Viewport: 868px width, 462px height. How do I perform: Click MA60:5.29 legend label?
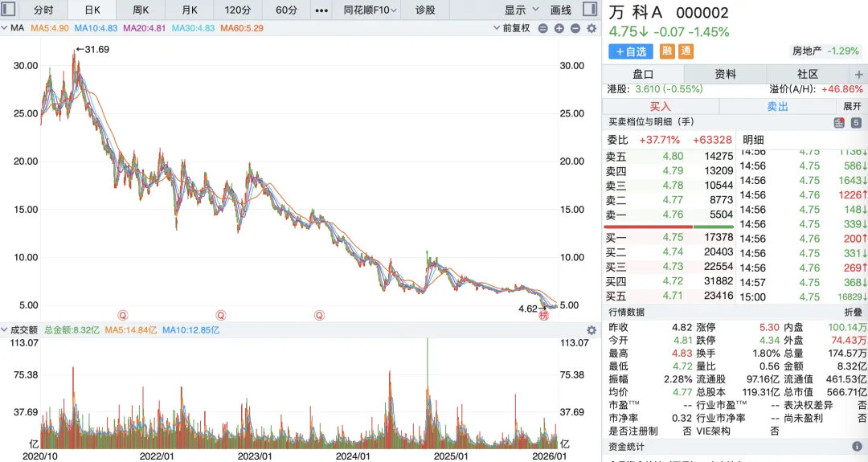[242, 28]
